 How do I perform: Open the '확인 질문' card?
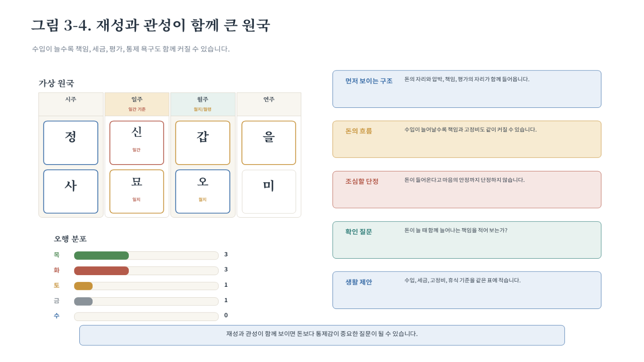pyautogui.click(x=467, y=240)
